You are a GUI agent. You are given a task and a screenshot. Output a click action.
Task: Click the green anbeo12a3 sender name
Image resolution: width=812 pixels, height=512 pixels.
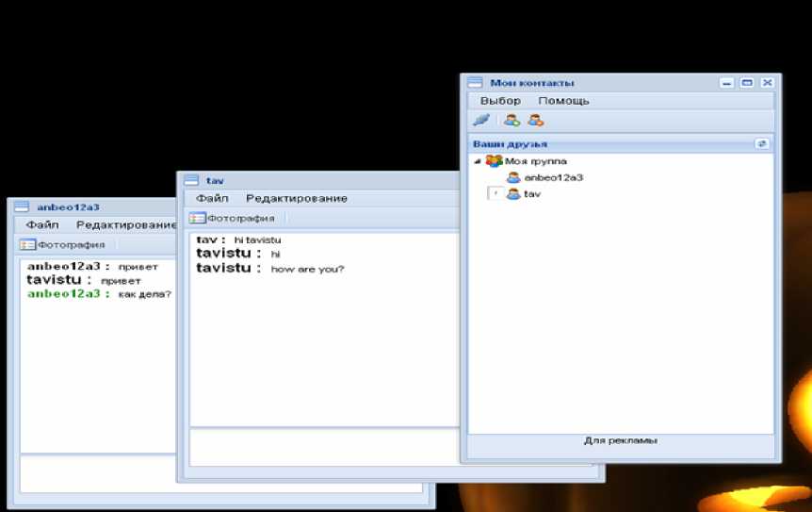point(63,293)
